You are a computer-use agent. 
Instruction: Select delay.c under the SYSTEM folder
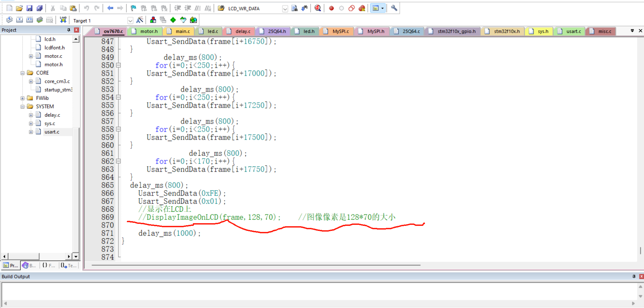(52, 115)
